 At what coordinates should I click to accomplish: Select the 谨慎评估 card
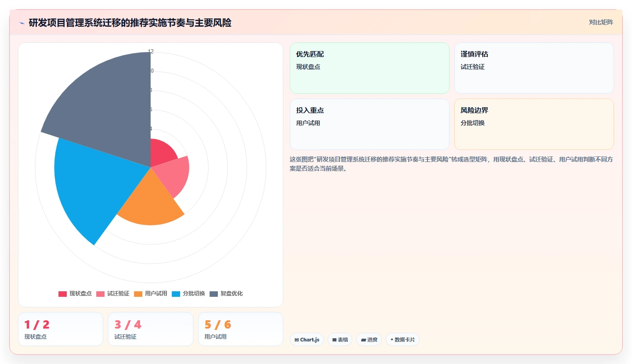[534, 68]
